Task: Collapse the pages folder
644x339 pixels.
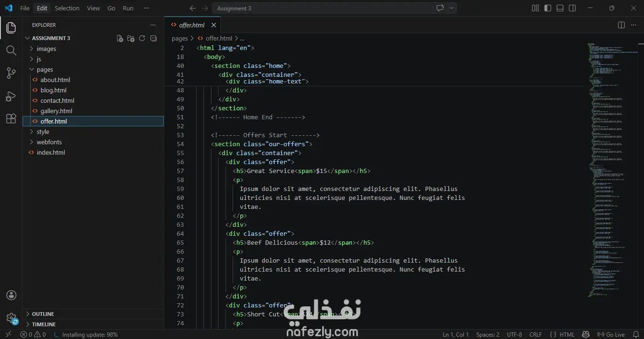Action: pyautogui.click(x=93, y=69)
